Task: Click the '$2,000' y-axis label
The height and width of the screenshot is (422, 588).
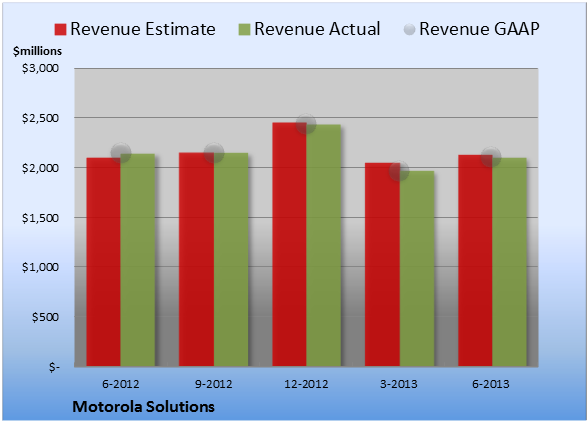Action: tap(40, 168)
